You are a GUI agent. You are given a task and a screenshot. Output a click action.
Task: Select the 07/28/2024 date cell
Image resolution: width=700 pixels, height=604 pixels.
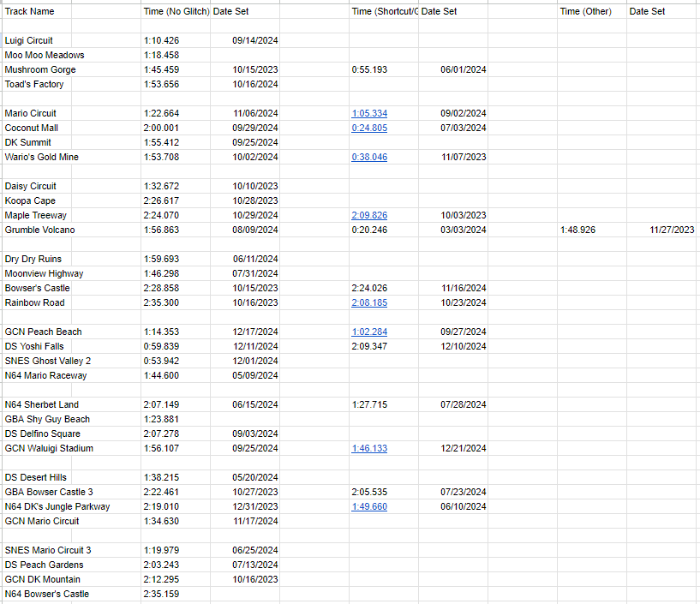tap(453, 404)
